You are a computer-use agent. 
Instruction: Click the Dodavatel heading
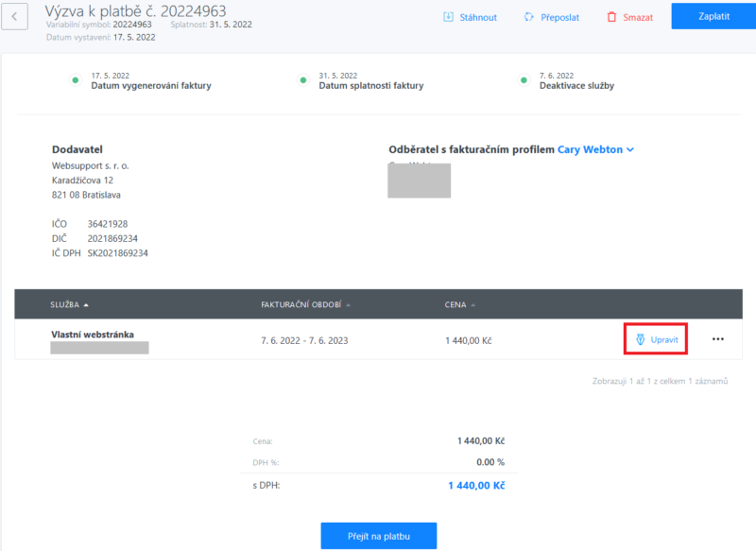77,149
